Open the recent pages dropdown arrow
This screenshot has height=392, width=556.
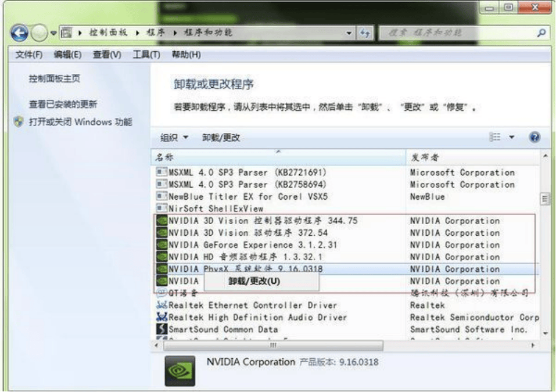coord(53,33)
